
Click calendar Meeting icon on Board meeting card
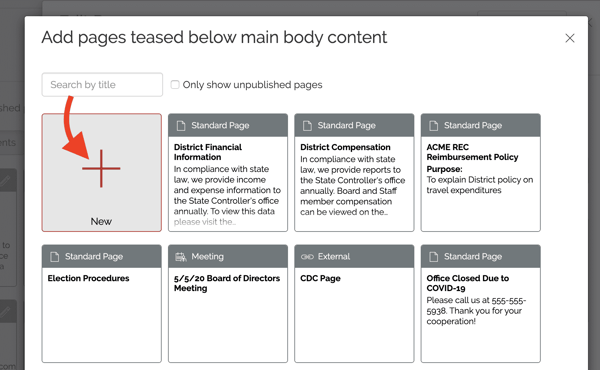181,257
